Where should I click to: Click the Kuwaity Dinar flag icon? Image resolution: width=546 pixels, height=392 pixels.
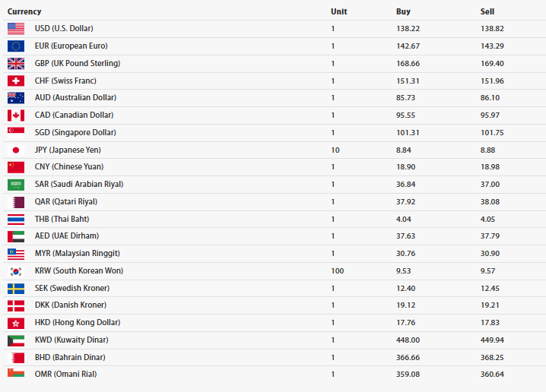tap(16, 340)
